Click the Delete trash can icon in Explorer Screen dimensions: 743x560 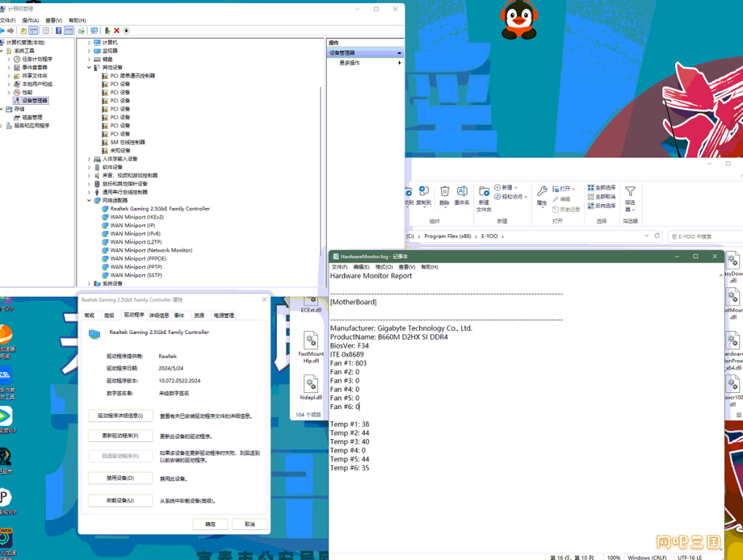[x=445, y=191]
